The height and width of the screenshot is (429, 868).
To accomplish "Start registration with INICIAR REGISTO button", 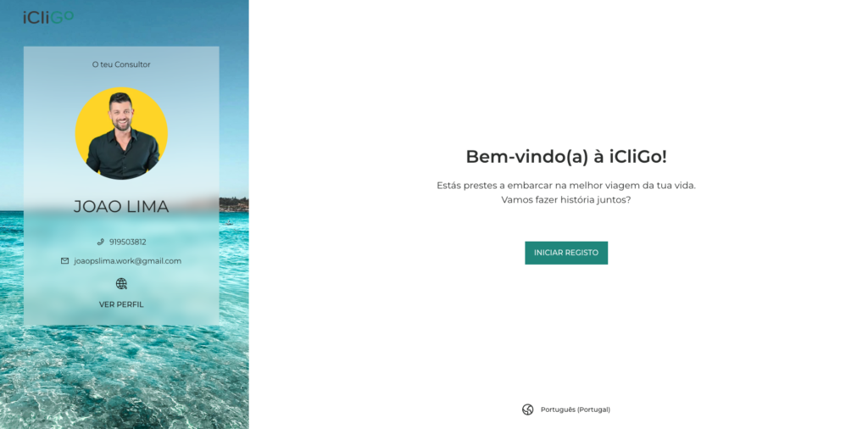I will 566,253.
